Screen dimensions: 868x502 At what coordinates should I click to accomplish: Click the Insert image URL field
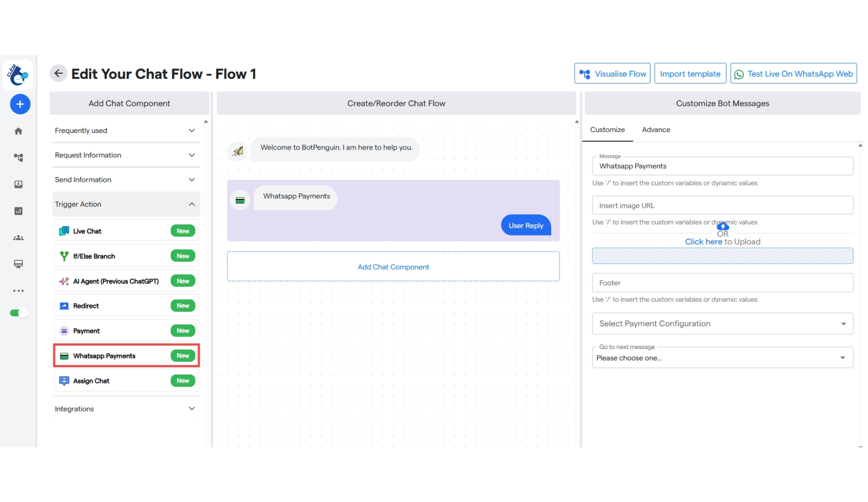tap(722, 205)
